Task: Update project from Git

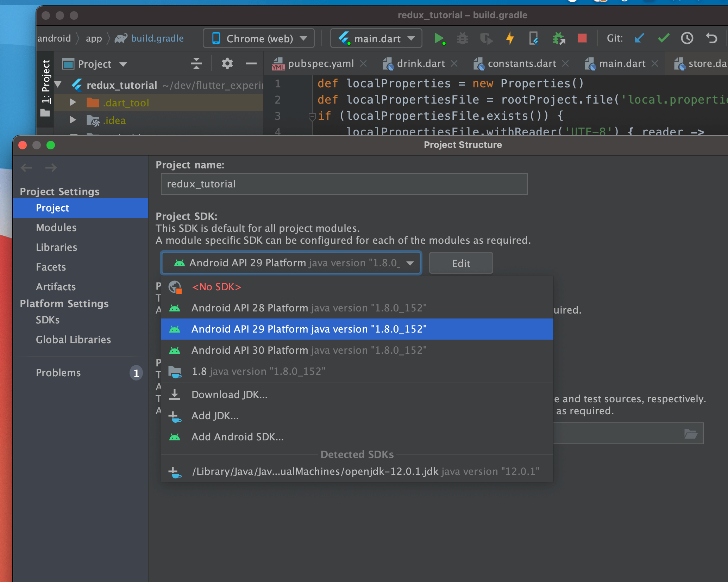Action: (639, 38)
